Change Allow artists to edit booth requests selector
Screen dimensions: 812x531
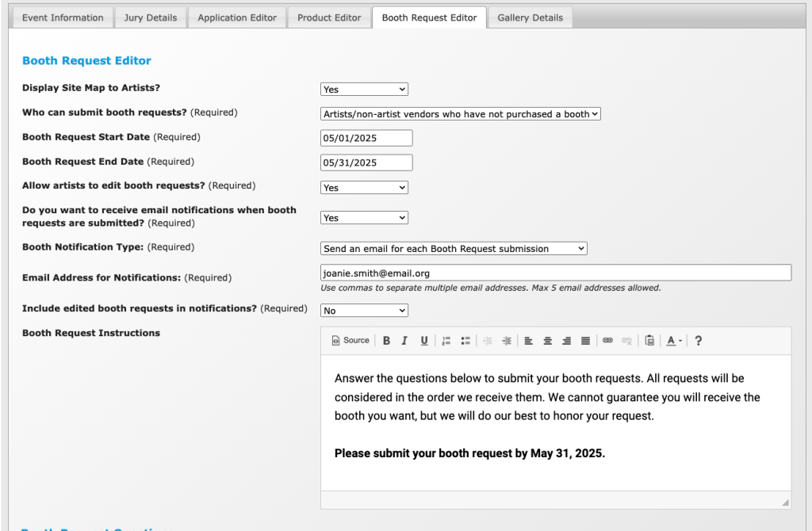pyautogui.click(x=364, y=187)
